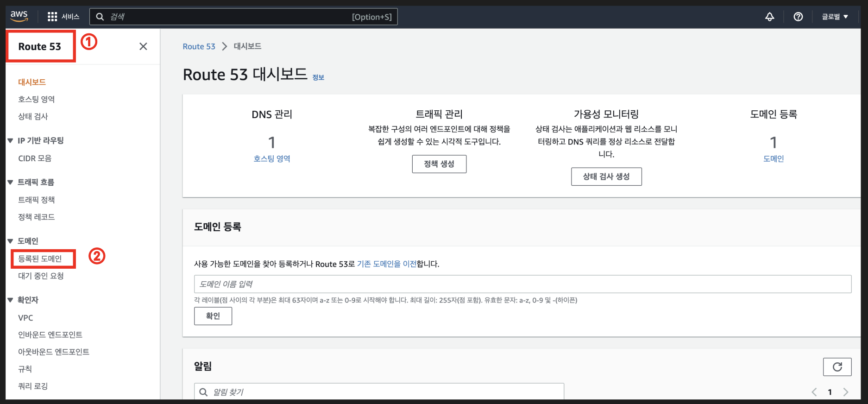Click the AWS logo home icon
Screen dimensions: 868x404
point(19,16)
